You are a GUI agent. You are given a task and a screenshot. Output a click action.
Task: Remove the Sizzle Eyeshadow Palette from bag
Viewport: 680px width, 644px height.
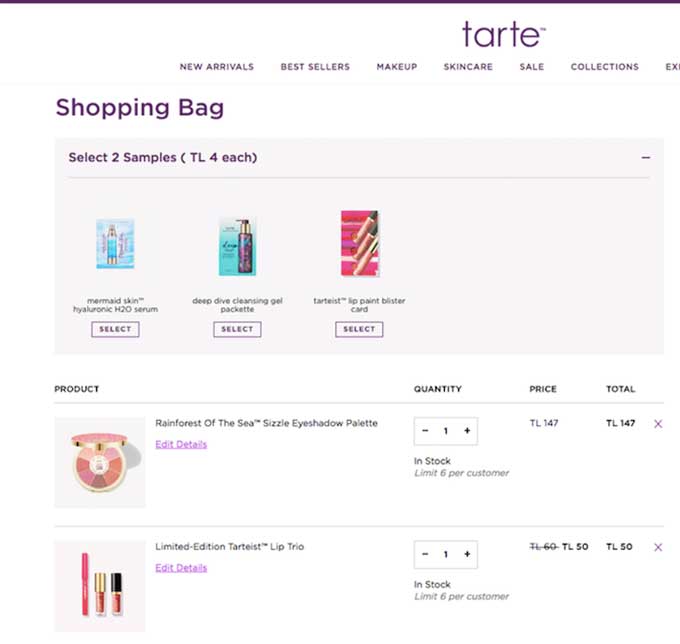click(658, 424)
